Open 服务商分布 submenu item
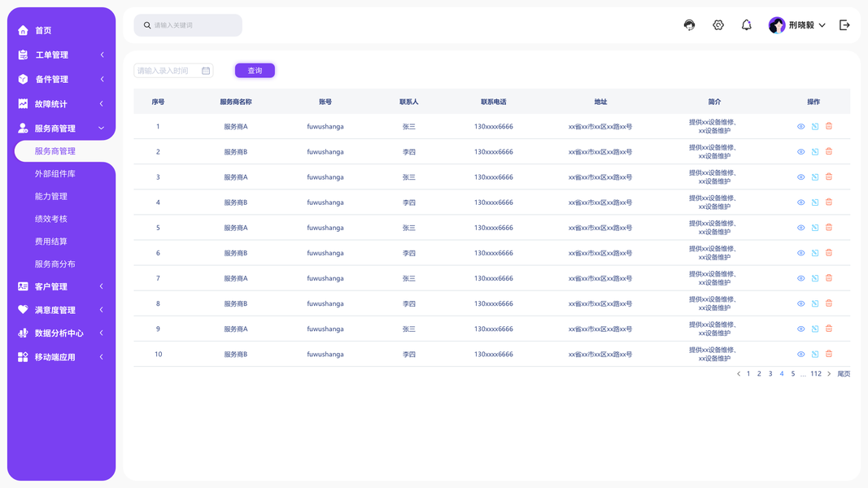Image resolution: width=868 pixels, height=488 pixels. (x=55, y=264)
